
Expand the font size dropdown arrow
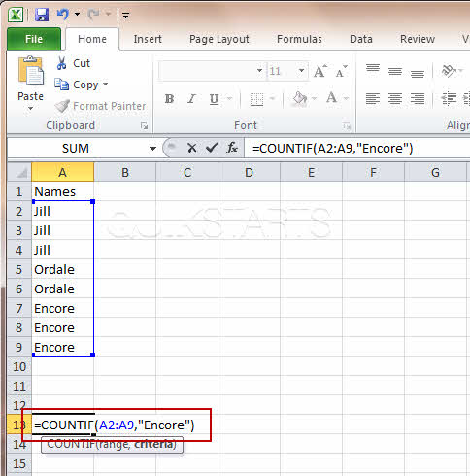pyautogui.click(x=301, y=71)
